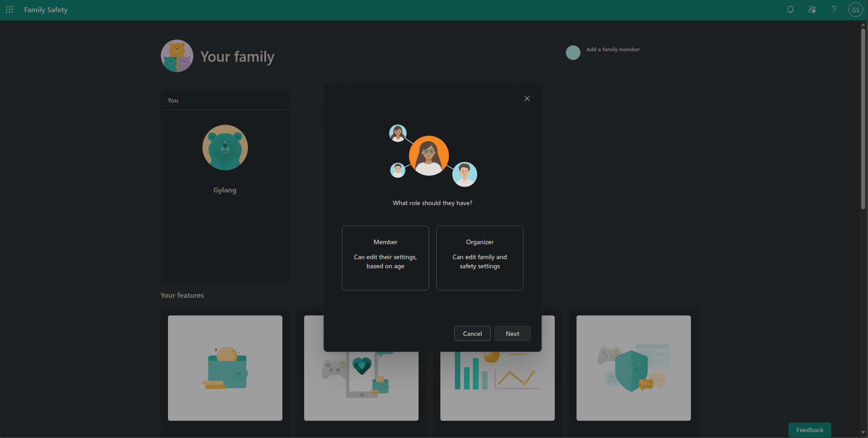Open the Feedback button
868x438 pixels.
tap(809, 430)
